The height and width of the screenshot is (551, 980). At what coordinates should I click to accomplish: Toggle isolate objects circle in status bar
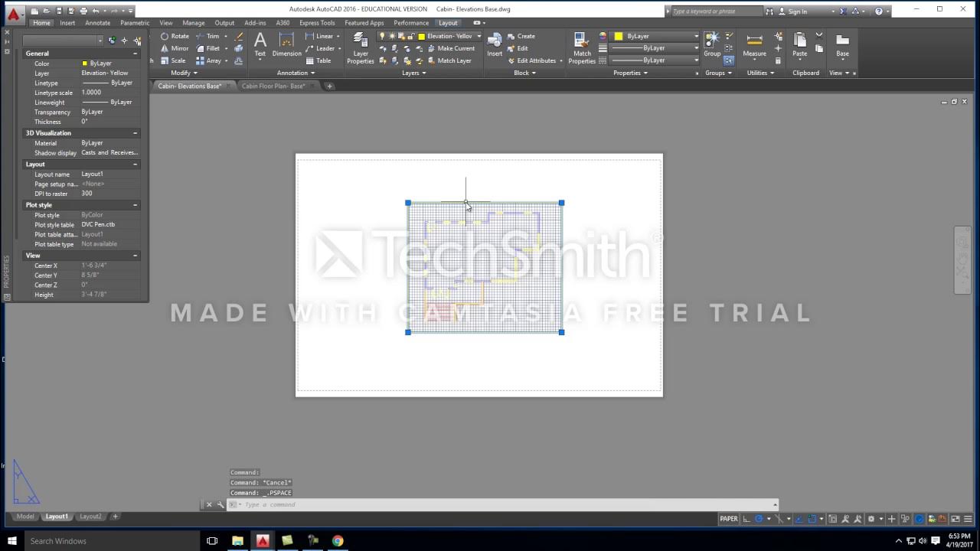pos(920,519)
